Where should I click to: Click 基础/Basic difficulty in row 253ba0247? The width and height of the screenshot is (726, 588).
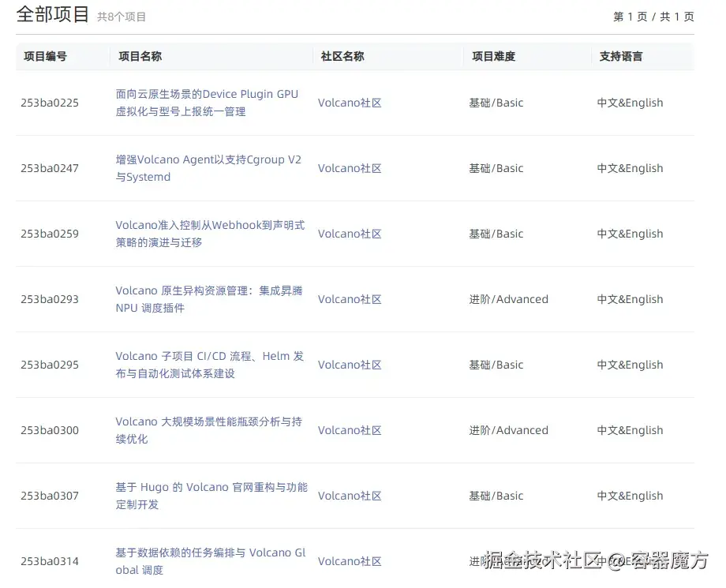point(496,168)
